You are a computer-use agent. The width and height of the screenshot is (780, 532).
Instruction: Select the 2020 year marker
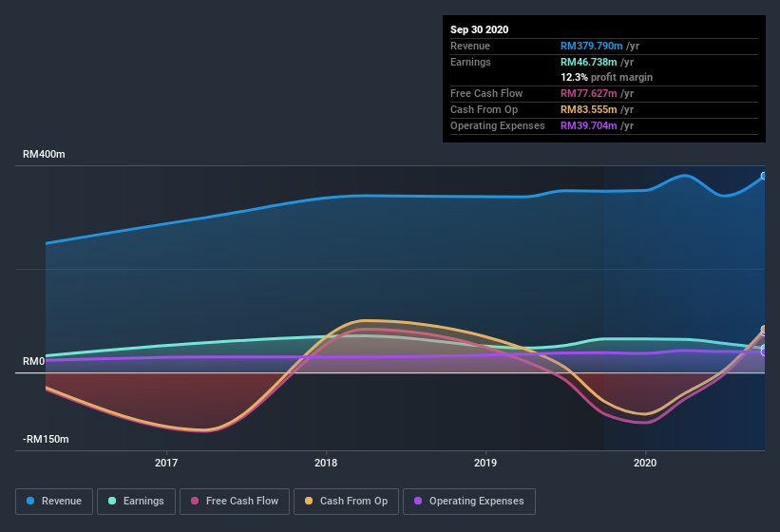coord(645,463)
